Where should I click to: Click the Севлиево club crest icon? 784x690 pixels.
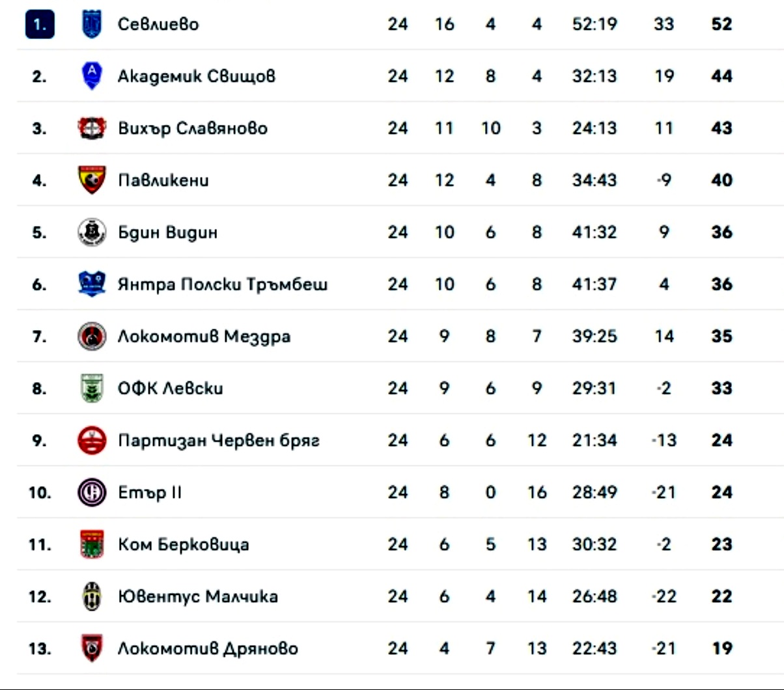coord(92,24)
